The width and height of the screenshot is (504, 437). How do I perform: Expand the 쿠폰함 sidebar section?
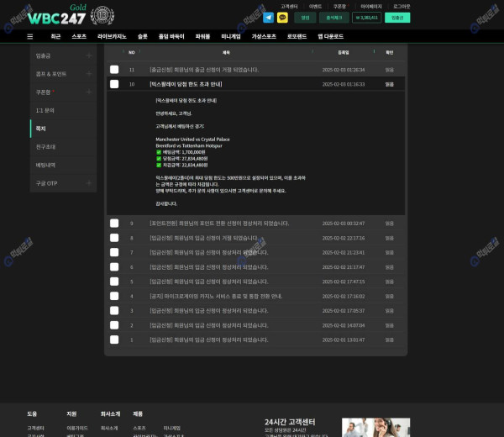(89, 92)
